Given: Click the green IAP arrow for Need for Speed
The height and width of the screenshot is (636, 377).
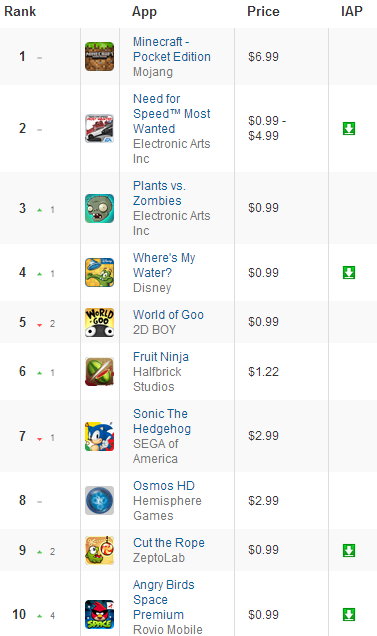Looking at the screenshot, I should point(349,129).
